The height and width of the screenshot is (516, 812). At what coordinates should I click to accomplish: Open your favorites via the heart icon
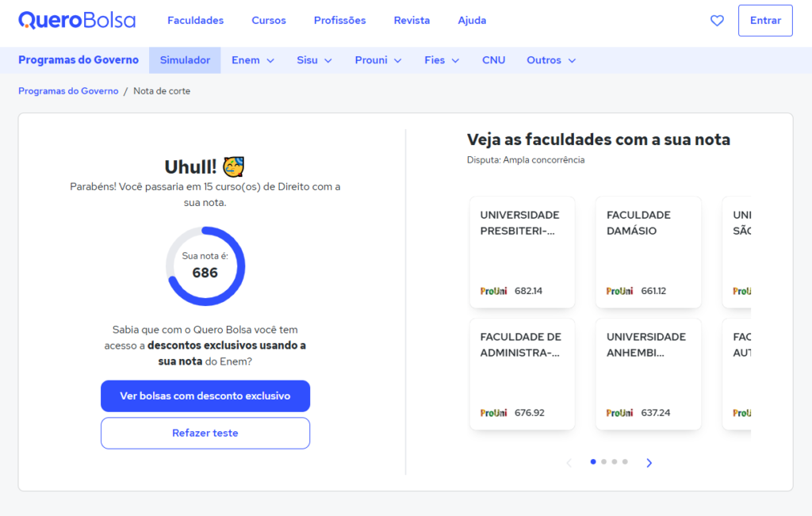[x=717, y=21]
